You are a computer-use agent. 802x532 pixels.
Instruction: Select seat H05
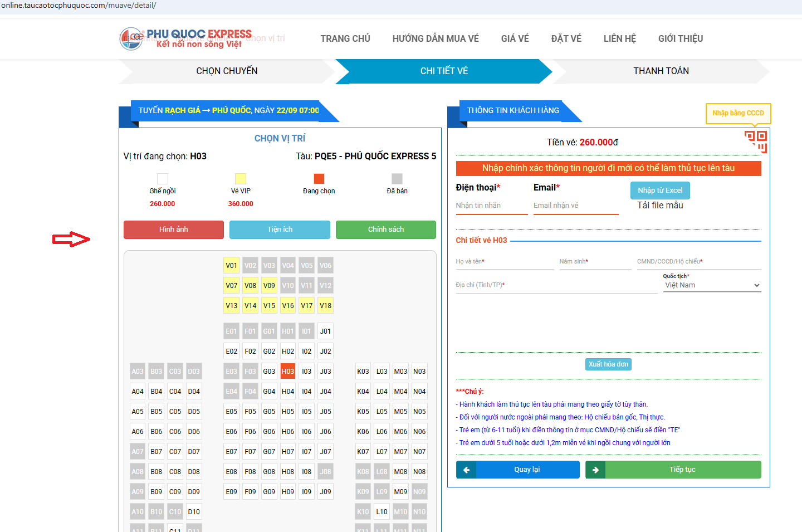tap(288, 412)
